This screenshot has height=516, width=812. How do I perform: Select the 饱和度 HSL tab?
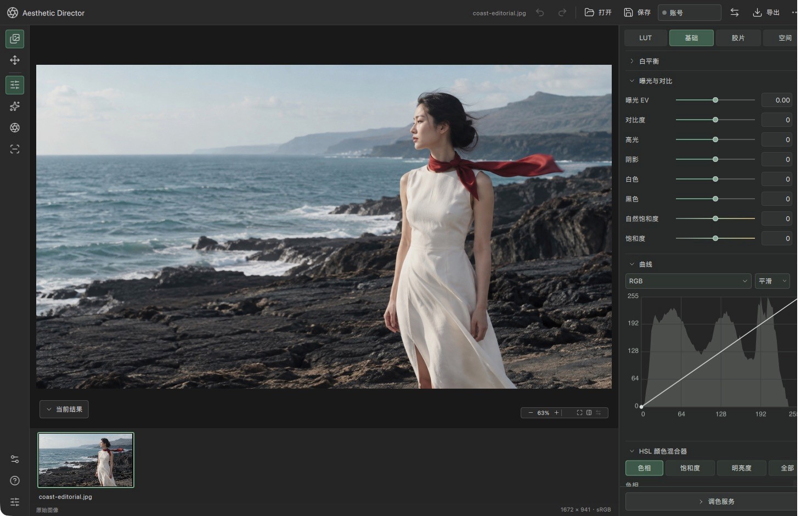(x=690, y=468)
